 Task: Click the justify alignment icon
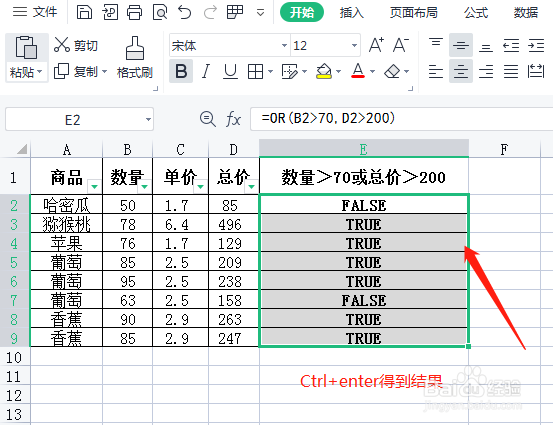click(x=511, y=71)
